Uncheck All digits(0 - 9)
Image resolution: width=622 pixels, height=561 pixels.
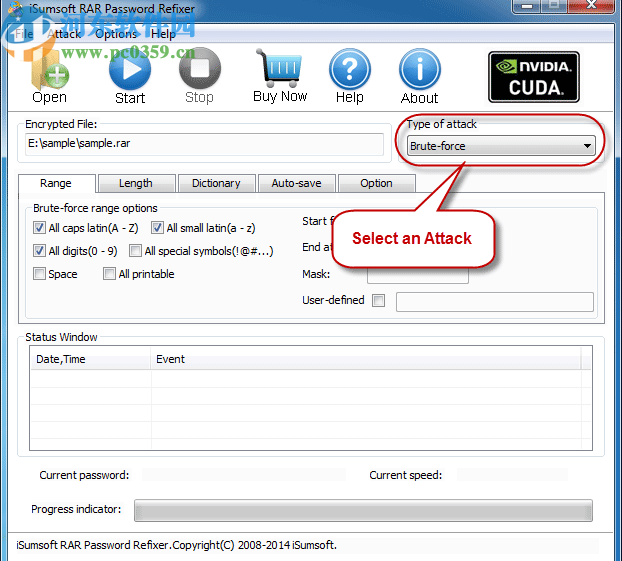[x=39, y=251]
